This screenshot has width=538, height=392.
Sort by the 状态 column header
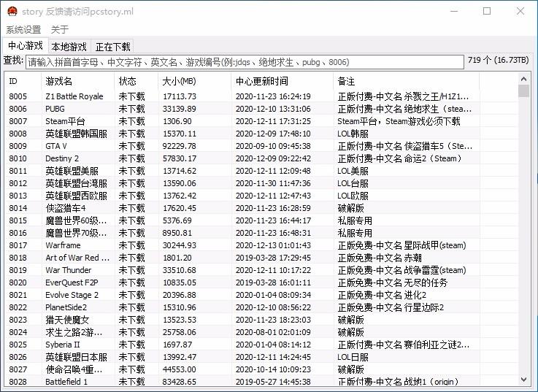coord(137,81)
